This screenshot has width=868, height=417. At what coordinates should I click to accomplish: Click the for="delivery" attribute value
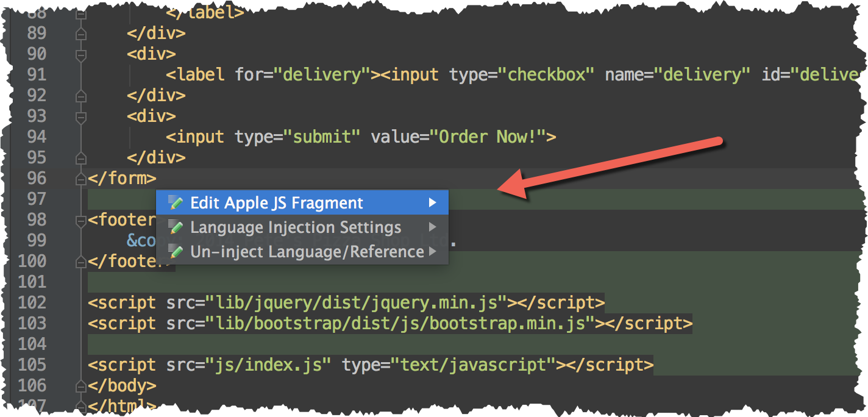click(322, 74)
